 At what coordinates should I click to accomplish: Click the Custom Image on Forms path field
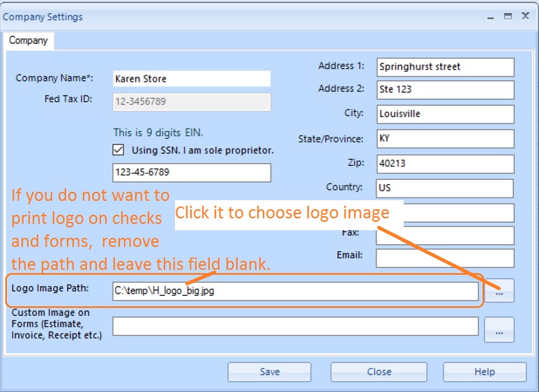(x=295, y=326)
